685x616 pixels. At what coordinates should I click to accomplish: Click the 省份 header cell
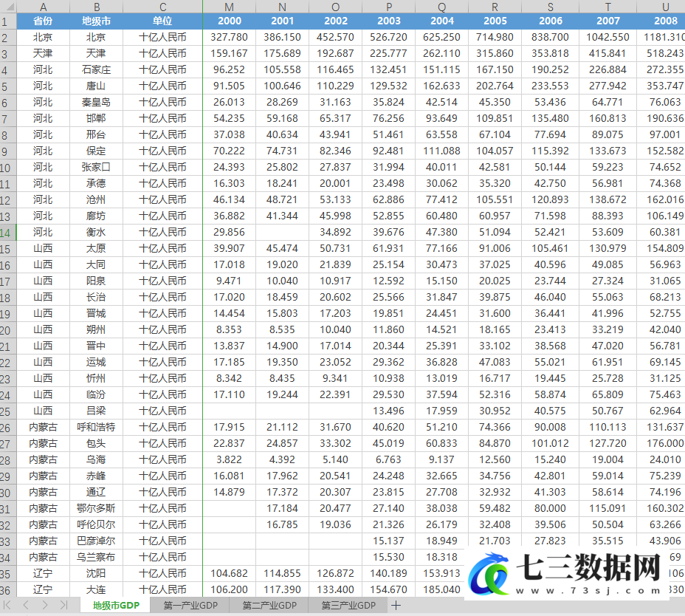pos(43,21)
